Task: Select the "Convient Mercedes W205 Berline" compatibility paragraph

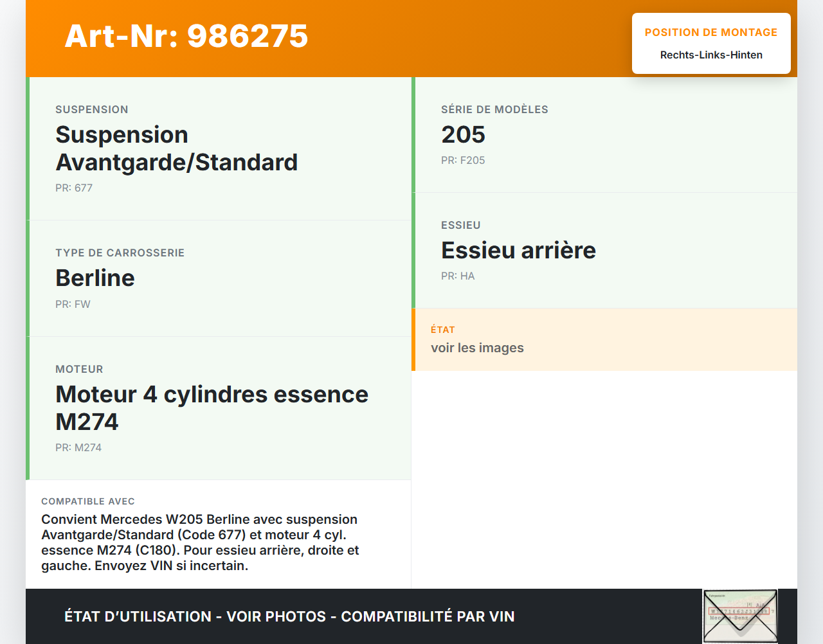Action: [201, 542]
